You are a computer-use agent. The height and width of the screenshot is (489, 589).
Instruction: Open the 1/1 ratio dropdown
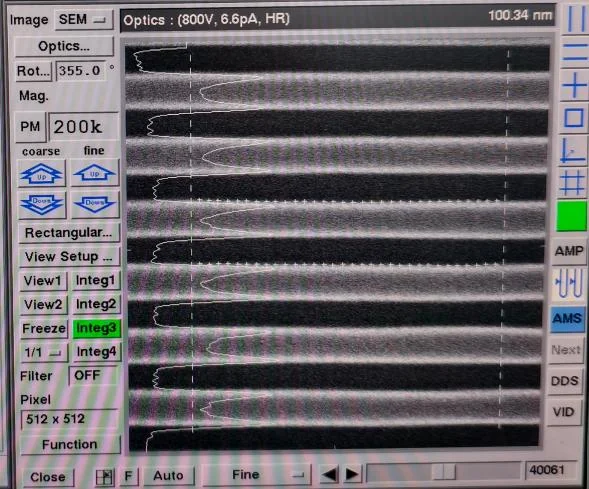(x=43, y=353)
